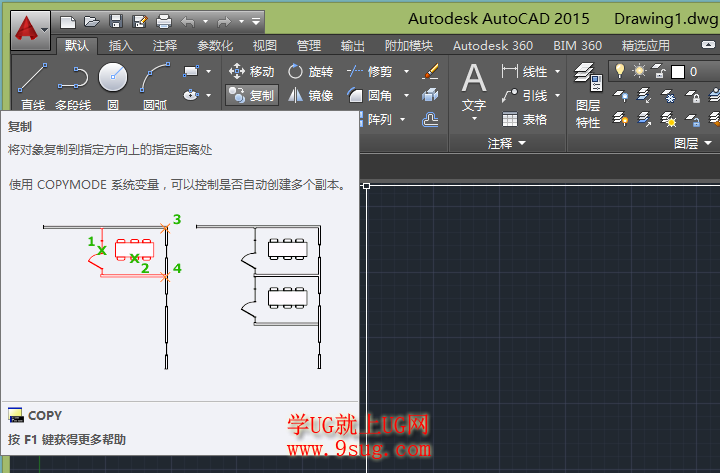
Task: Click the Explode icon in Modify panel
Action: (430, 95)
